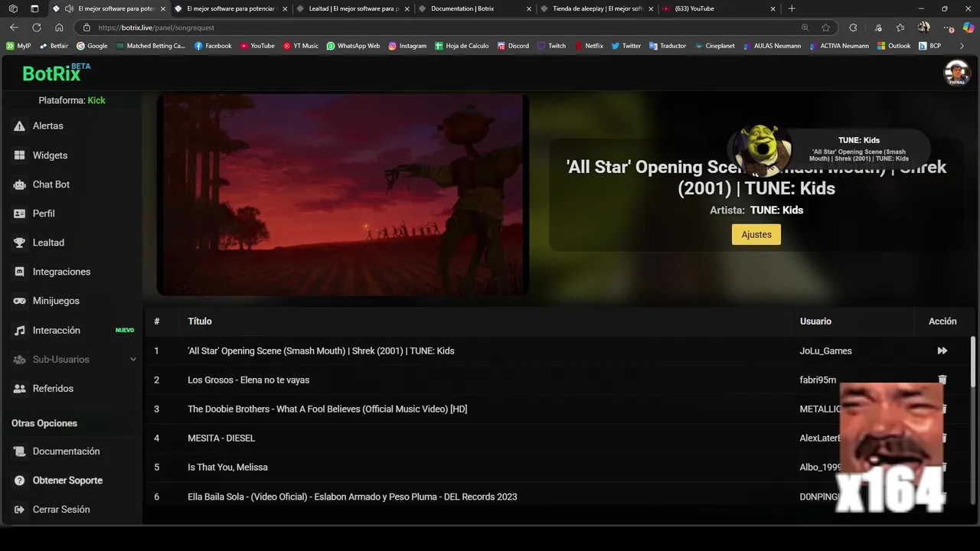Close the Documentation | Botrix tab

coord(529,8)
